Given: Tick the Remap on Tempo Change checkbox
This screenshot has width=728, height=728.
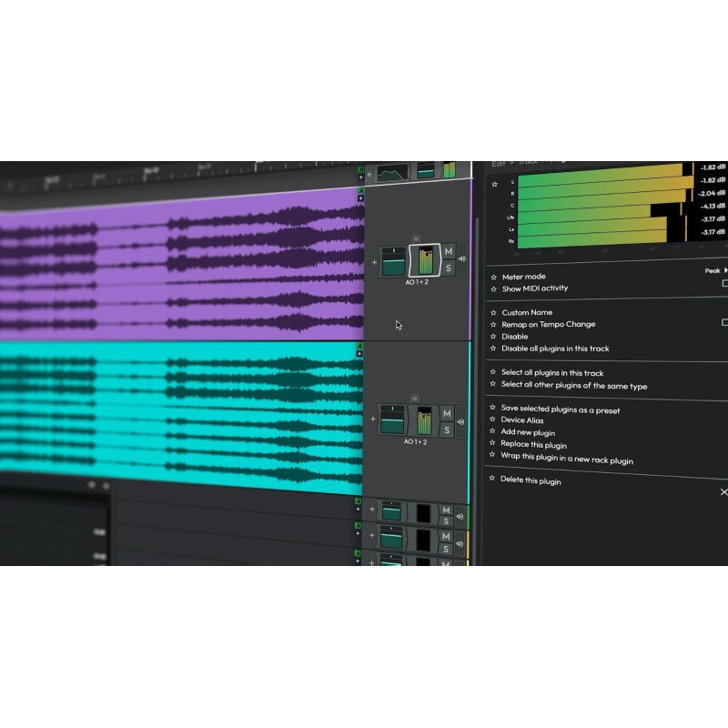Looking at the screenshot, I should point(725,322).
